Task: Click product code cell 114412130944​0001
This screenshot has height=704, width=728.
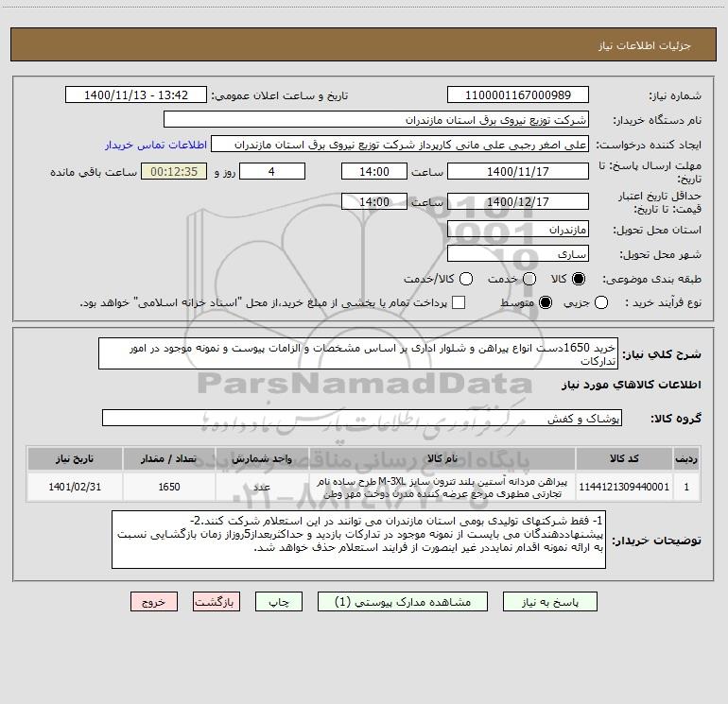Action: pos(624,487)
